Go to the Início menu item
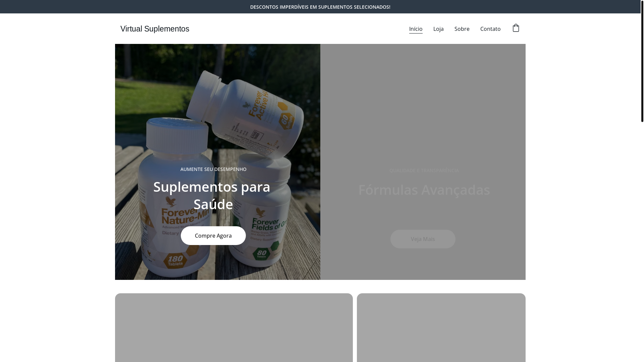This screenshot has width=644, height=362. 416,29
